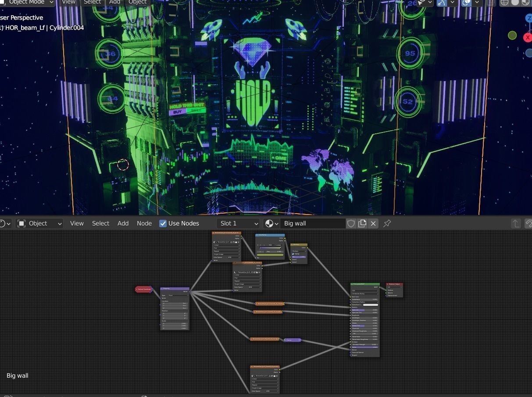Open the viewport View menu
This screenshot has width=532, height=397.
[x=68, y=2]
